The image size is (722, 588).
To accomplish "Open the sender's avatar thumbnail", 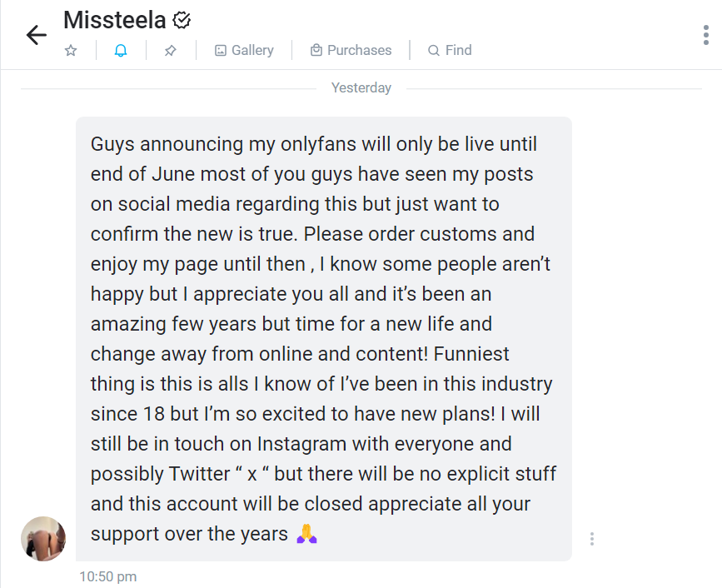I will click(x=42, y=538).
